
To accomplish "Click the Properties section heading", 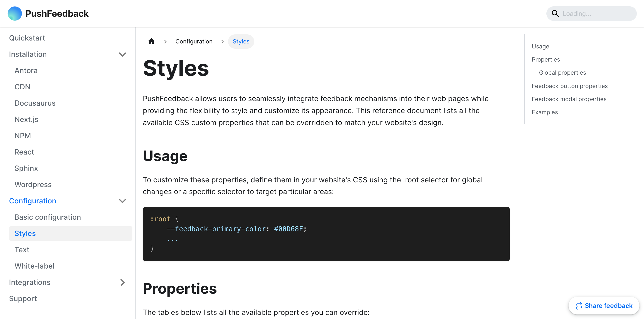I will tap(180, 288).
